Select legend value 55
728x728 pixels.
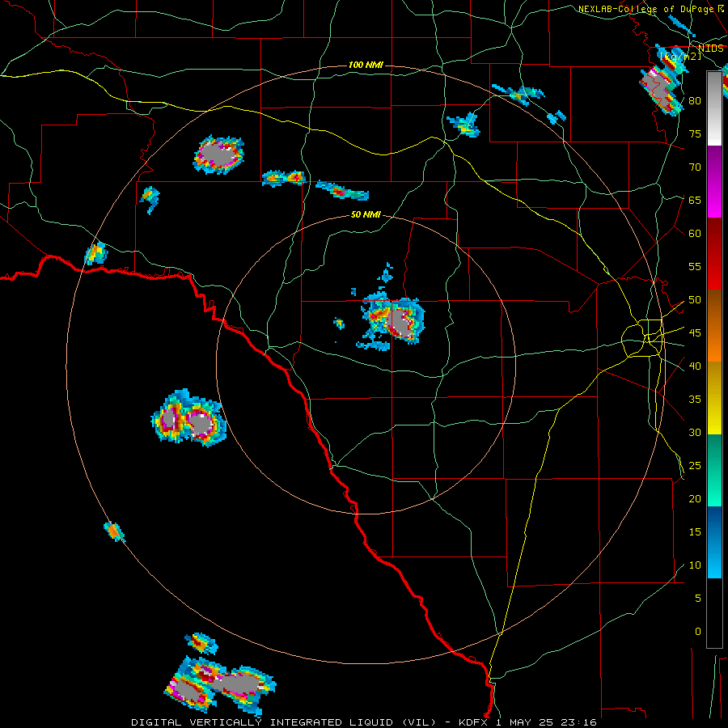pyautogui.click(x=695, y=266)
